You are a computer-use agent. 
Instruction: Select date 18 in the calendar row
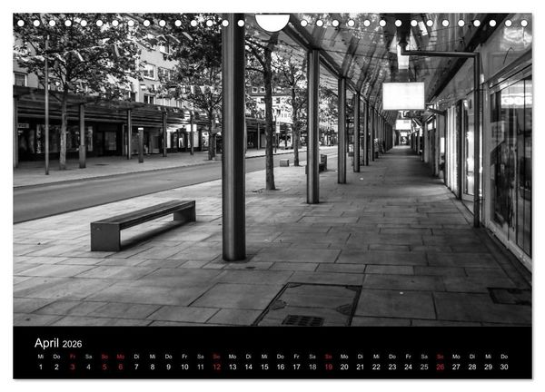pyautogui.click(x=312, y=367)
